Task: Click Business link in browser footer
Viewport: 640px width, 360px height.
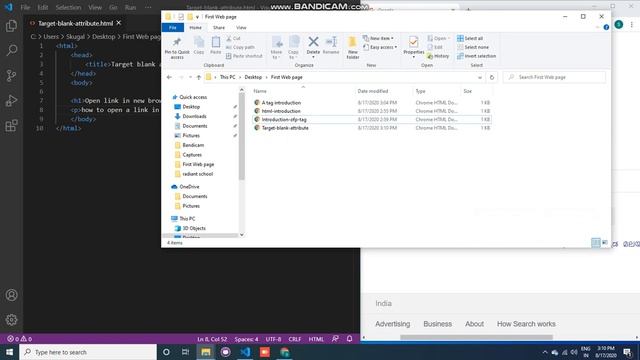Action: pos(438,324)
